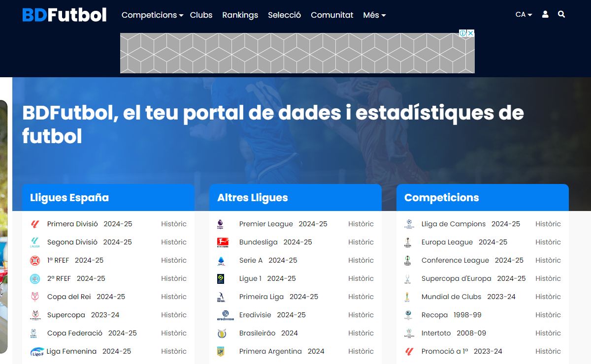The width and height of the screenshot is (591, 364).
Task: Click the 1ª RFEF logo icon
Action: point(34,260)
